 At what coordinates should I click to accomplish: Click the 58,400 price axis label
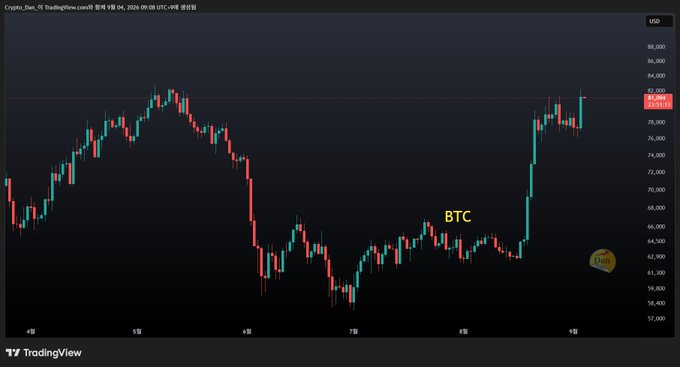click(x=656, y=303)
